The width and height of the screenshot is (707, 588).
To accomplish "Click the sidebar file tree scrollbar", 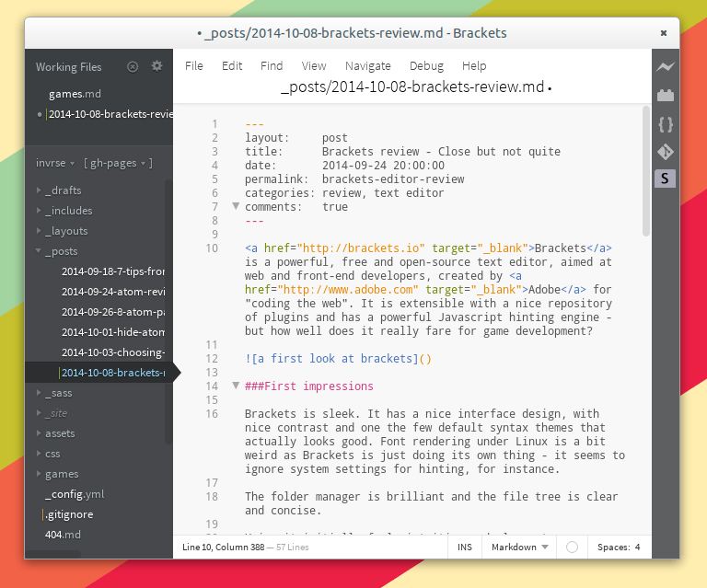I will pyautogui.click(x=168, y=311).
